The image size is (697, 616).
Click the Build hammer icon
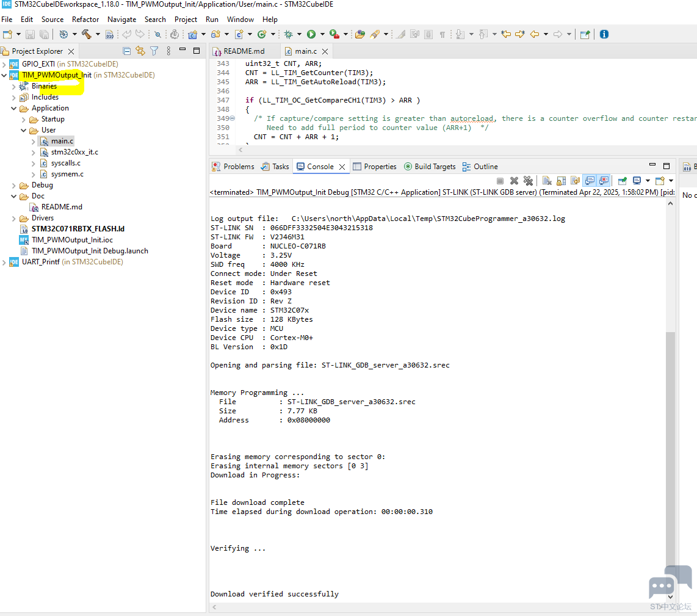coord(86,34)
